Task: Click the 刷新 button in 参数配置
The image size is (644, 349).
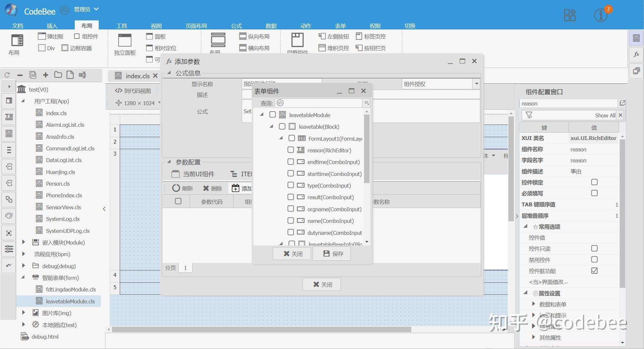Action: coord(182,188)
